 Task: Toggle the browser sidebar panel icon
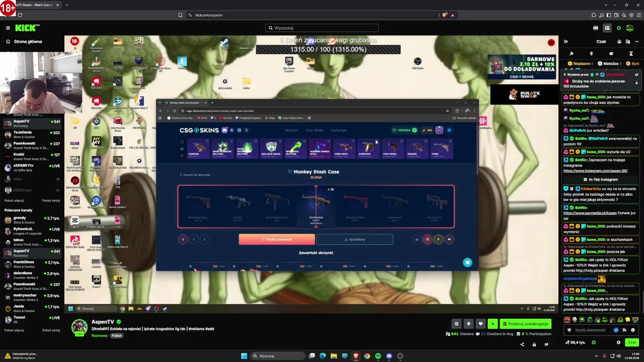click(608, 15)
